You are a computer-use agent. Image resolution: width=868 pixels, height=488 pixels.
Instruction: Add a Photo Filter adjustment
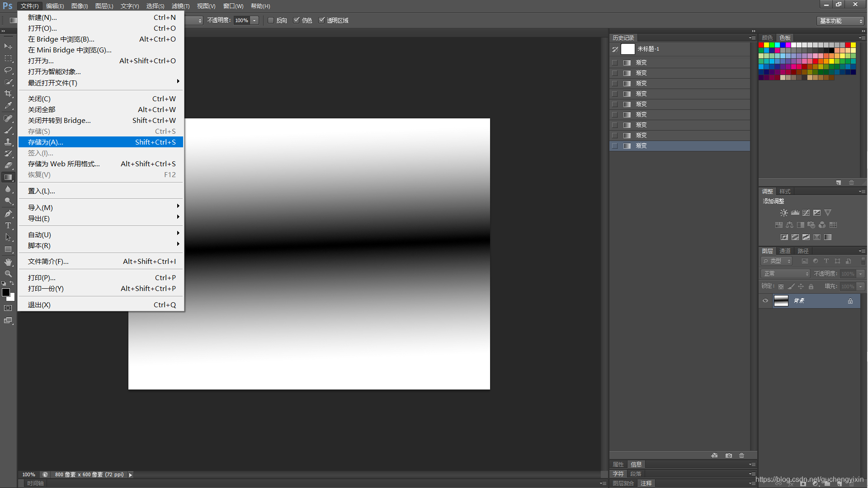(x=811, y=225)
